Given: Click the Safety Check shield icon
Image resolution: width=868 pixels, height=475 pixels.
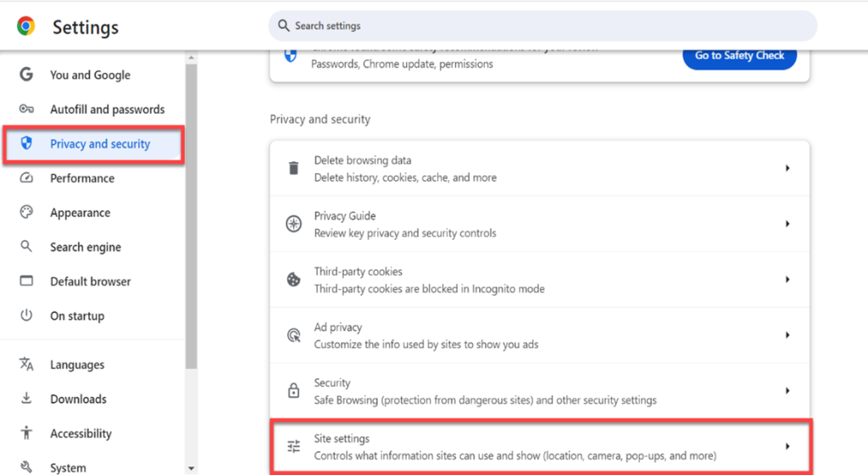Looking at the screenshot, I should (x=291, y=55).
